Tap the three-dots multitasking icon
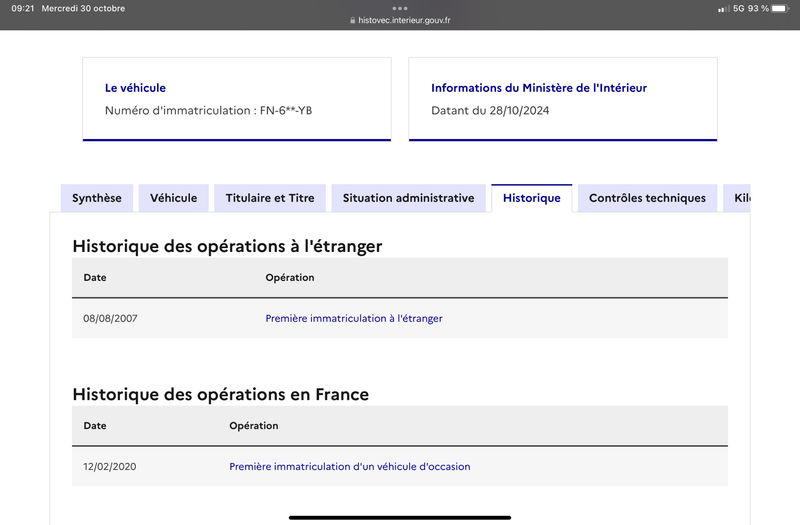The image size is (800, 525). coord(400,8)
